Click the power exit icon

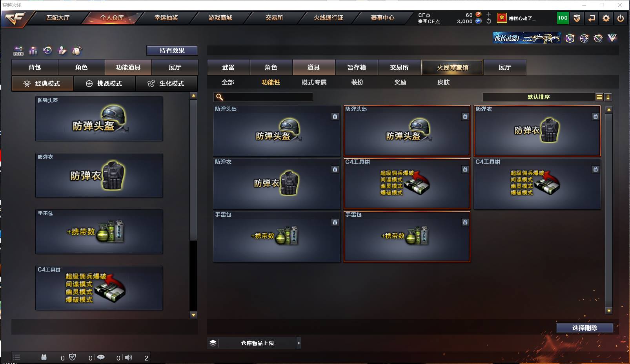tap(621, 18)
